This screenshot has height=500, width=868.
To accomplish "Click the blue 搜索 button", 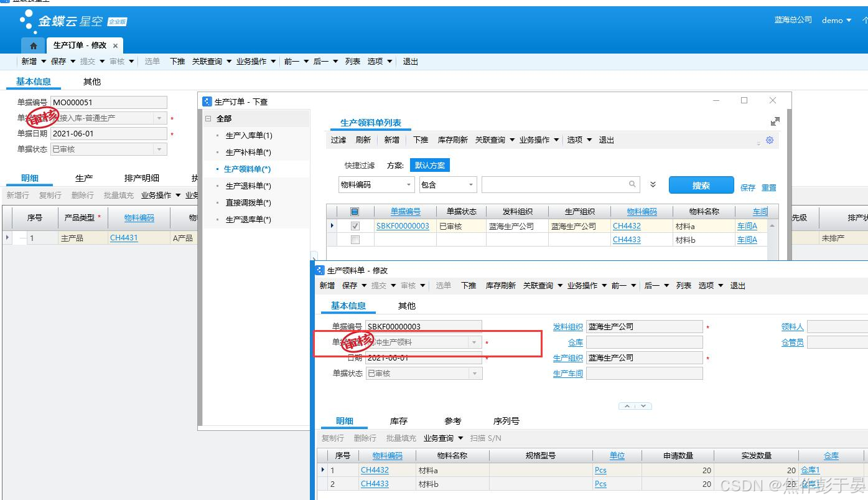I will (701, 185).
